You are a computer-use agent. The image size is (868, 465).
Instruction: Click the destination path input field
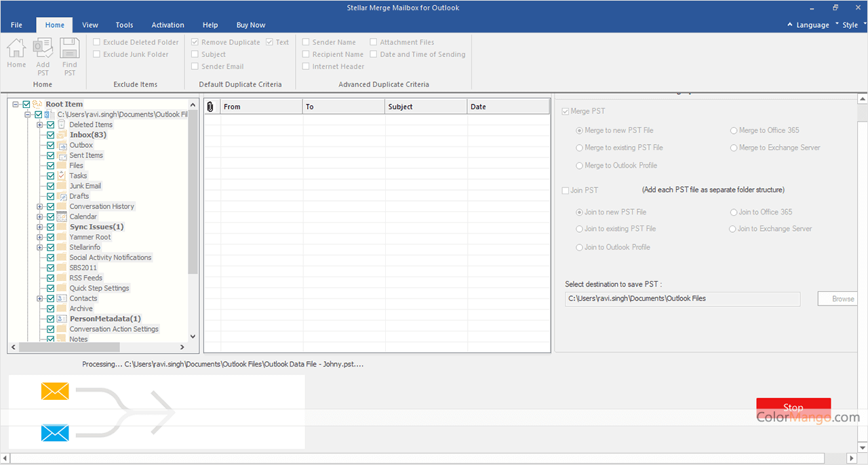pos(682,299)
